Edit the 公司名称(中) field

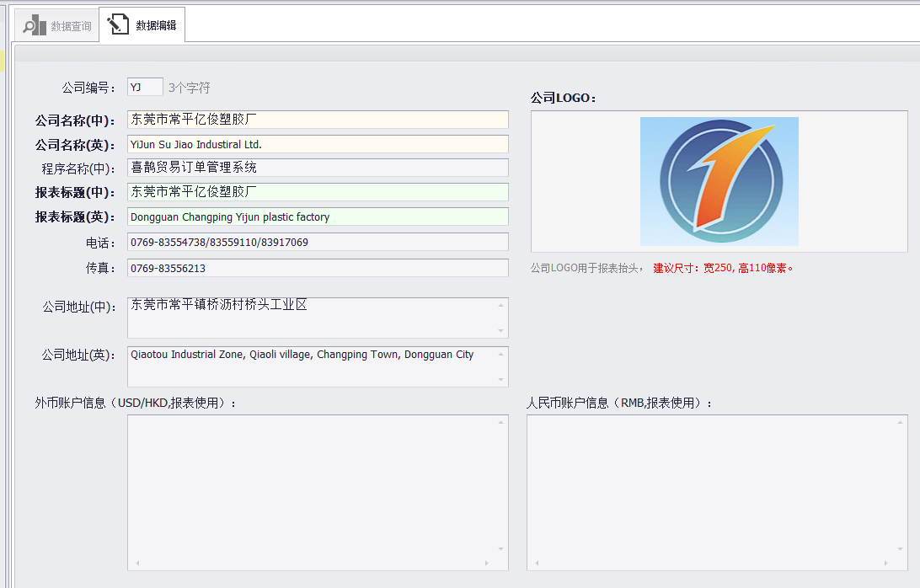pyautogui.click(x=318, y=119)
